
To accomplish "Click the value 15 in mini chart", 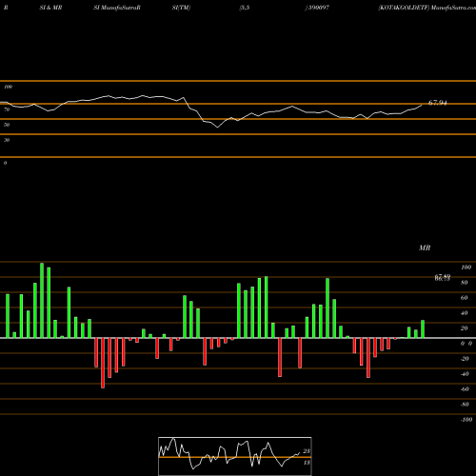I will [307, 463].
